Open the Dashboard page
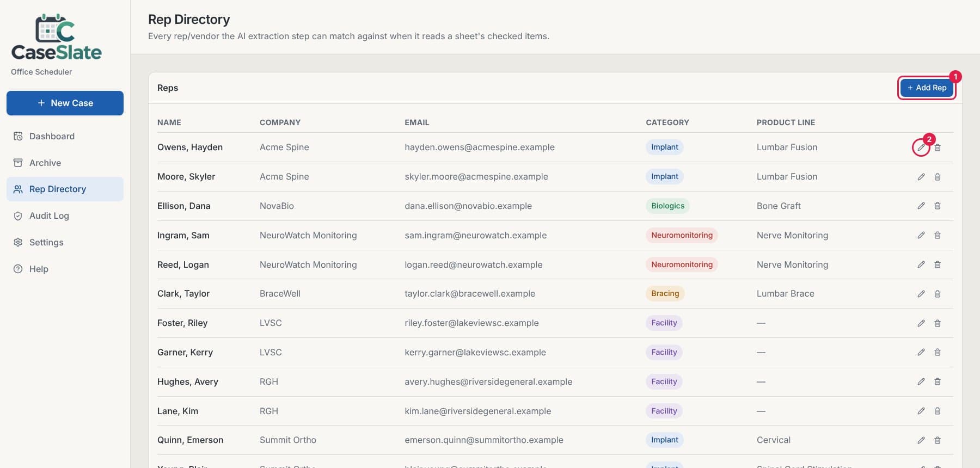This screenshot has height=468, width=980. coord(65,136)
